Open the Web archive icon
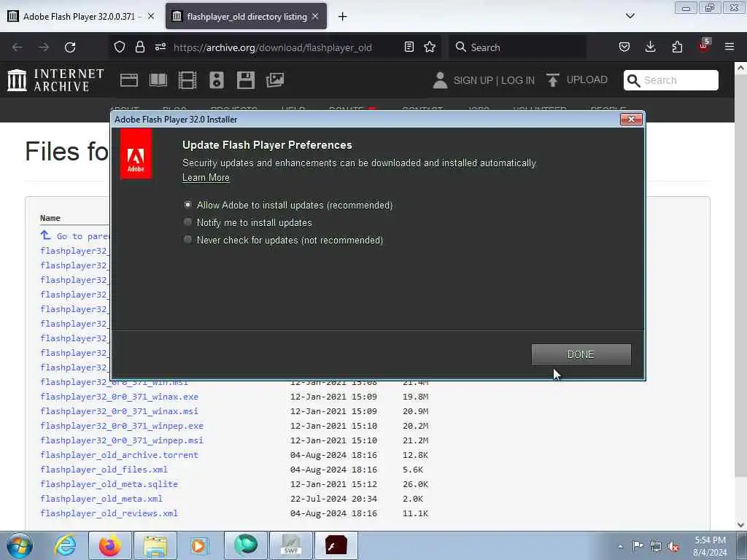 128,80
